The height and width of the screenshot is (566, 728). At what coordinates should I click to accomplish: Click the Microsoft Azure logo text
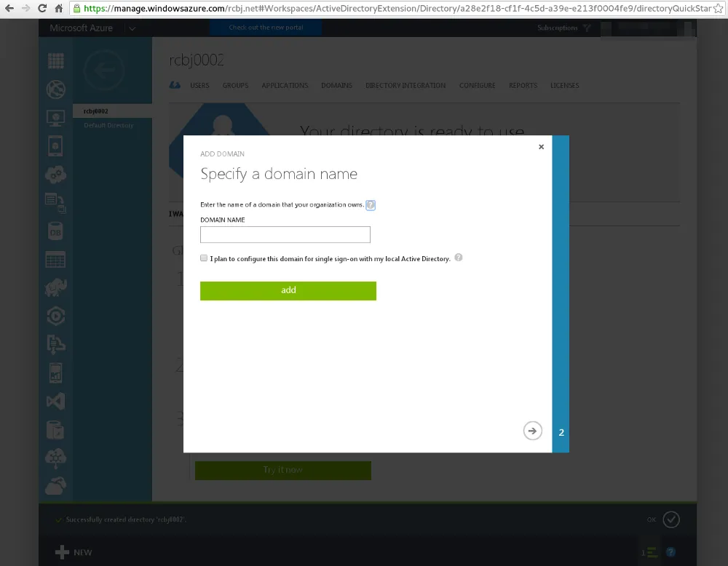pos(82,28)
